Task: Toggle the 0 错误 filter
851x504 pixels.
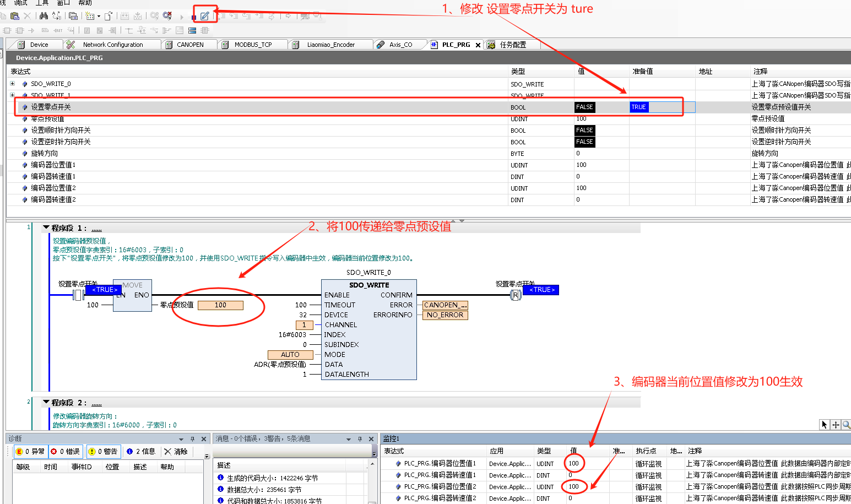Action: (66, 451)
